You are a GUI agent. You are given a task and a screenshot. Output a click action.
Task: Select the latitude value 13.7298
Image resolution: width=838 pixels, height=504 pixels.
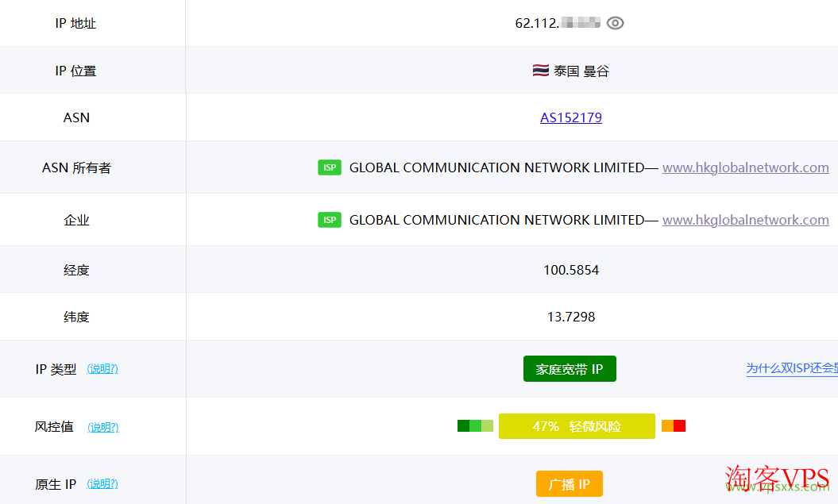point(570,316)
